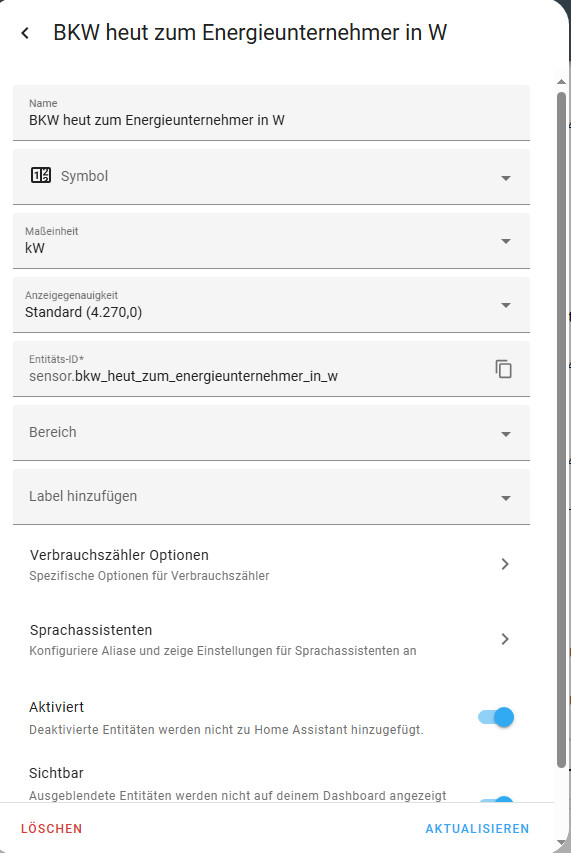The height and width of the screenshot is (853, 571).
Task: Click the back arrow icon in header
Action: click(x=25, y=33)
